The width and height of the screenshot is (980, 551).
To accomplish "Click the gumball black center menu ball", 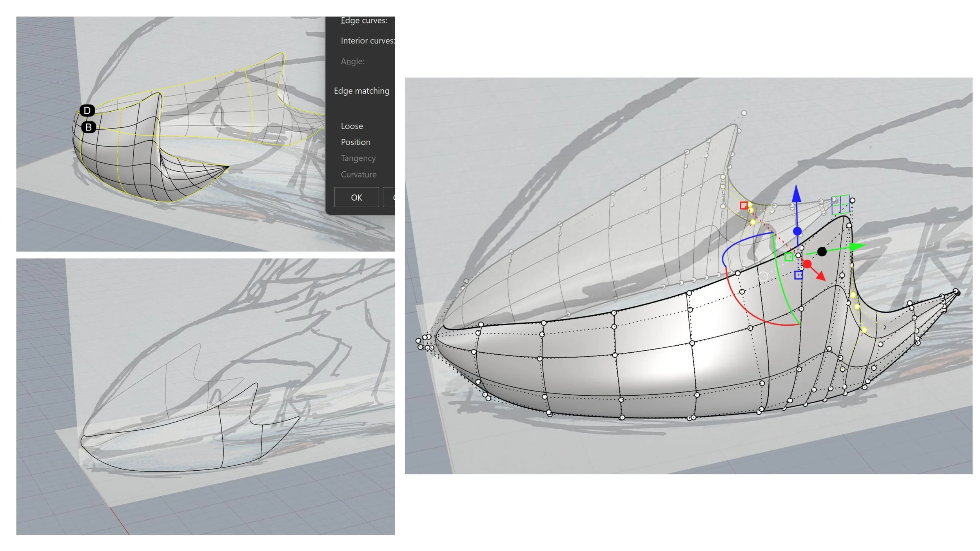I will tap(822, 252).
